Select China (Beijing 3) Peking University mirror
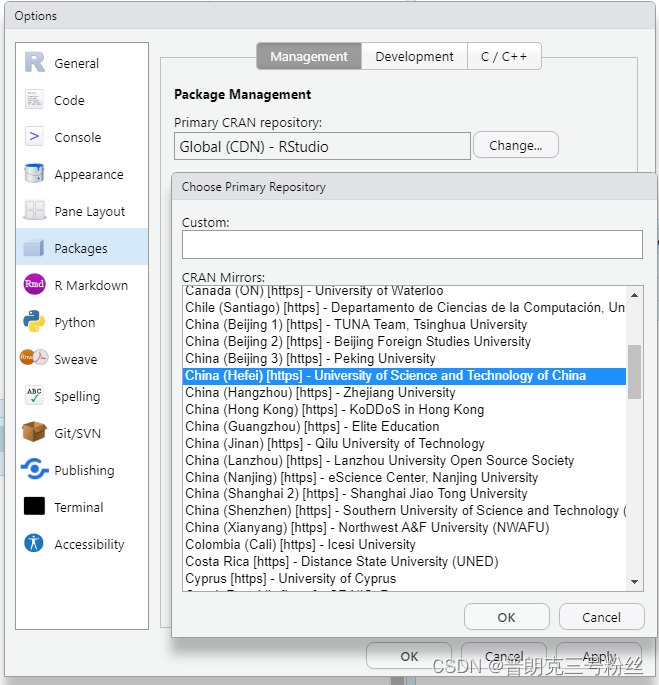This screenshot has height=685, width=659. click(x=404, y=359)
